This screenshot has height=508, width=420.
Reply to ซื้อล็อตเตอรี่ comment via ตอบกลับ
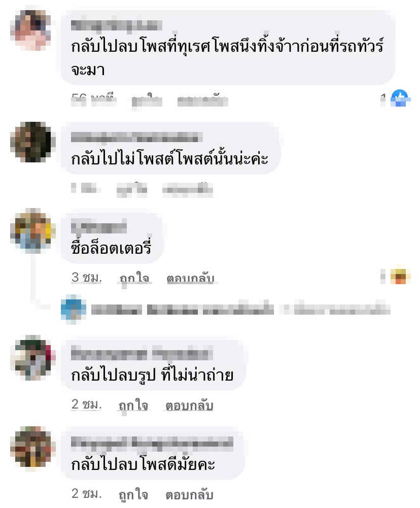pos(190,278)
